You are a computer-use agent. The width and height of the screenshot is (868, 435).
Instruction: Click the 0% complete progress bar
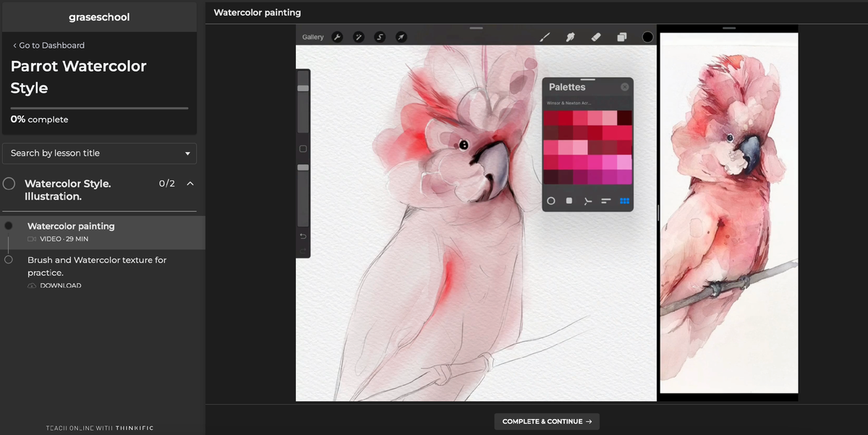(99, 108)
